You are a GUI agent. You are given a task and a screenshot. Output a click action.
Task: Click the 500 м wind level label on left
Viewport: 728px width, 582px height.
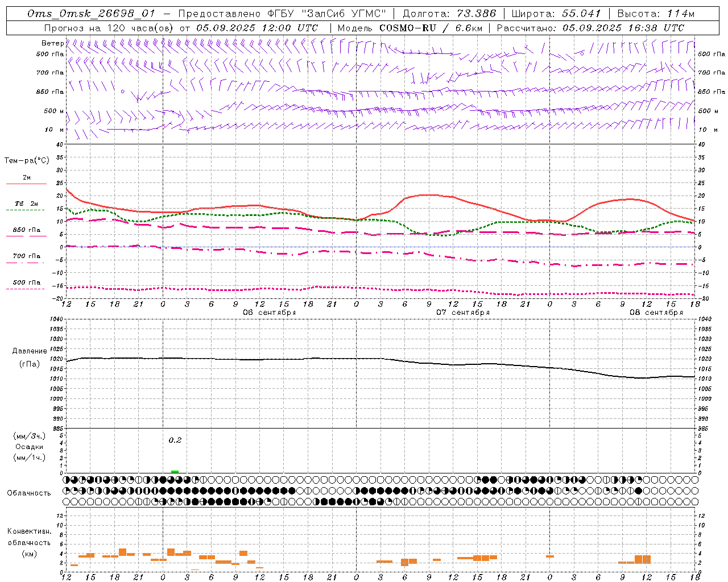[54, 111]
